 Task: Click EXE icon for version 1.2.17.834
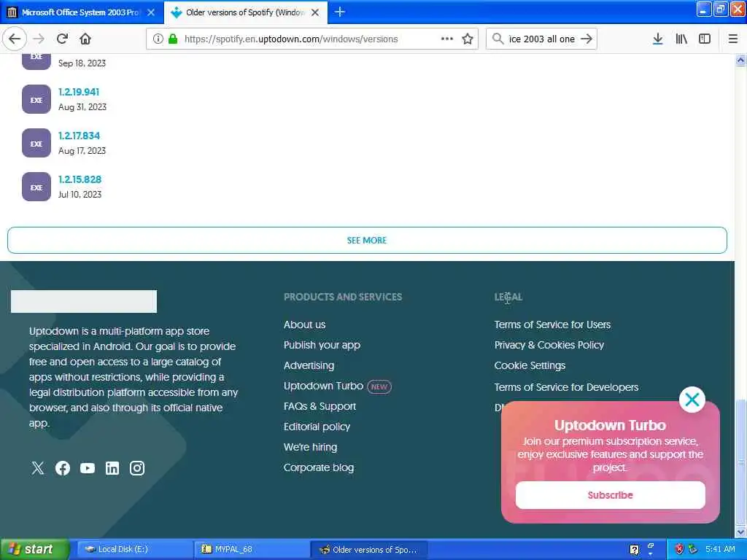click(36, 143)
